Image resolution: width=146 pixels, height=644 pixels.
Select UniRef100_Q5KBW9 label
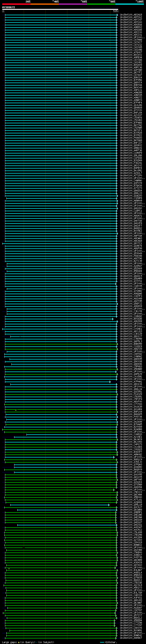131,369
